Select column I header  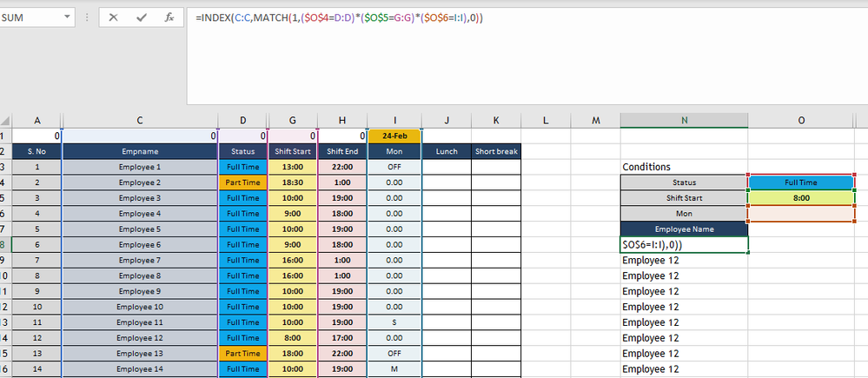(394, 121)
